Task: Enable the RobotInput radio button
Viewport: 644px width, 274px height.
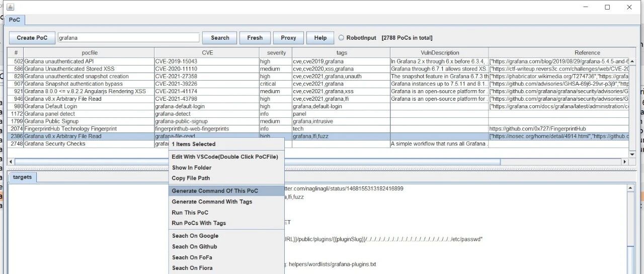Action: click(341, 38)
